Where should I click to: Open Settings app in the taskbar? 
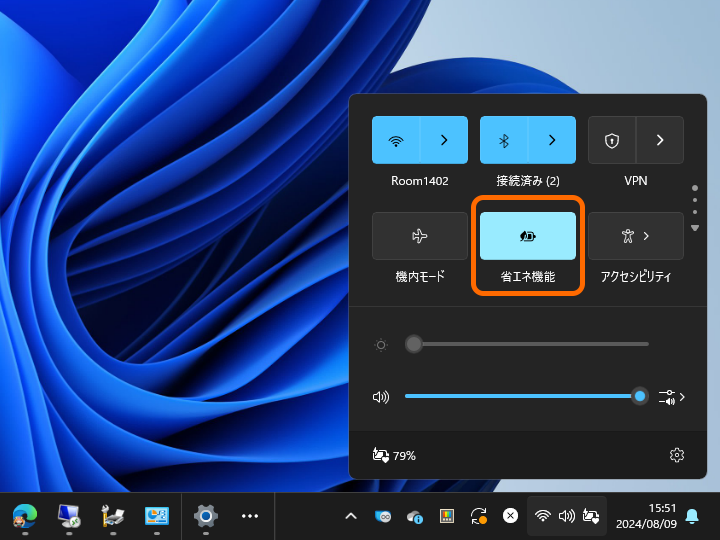point(205,516)
